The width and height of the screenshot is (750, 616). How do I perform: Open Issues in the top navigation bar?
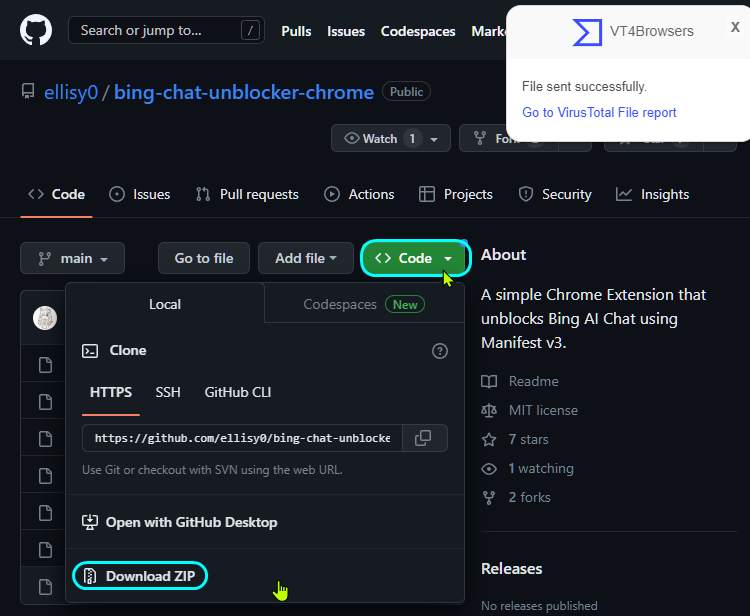pos(346,31)
